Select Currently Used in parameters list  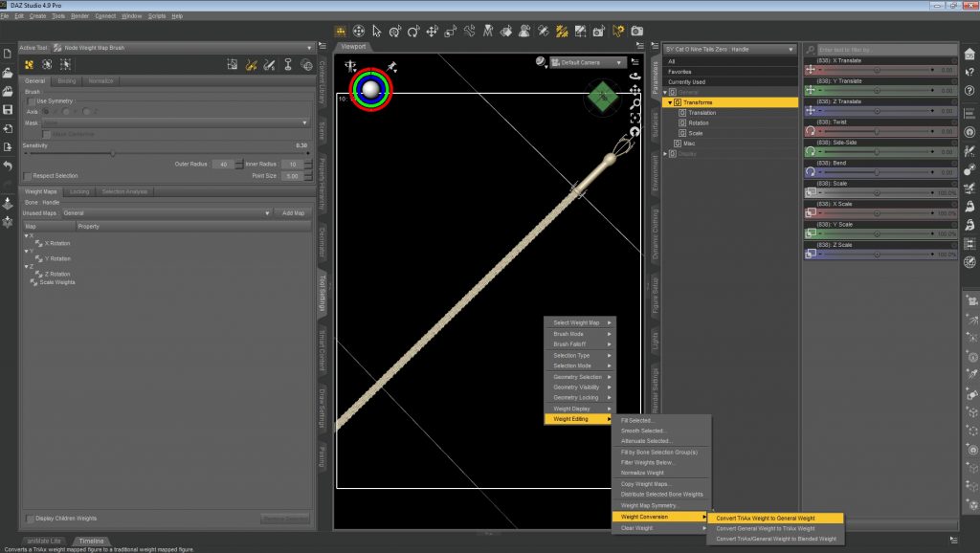686,81
